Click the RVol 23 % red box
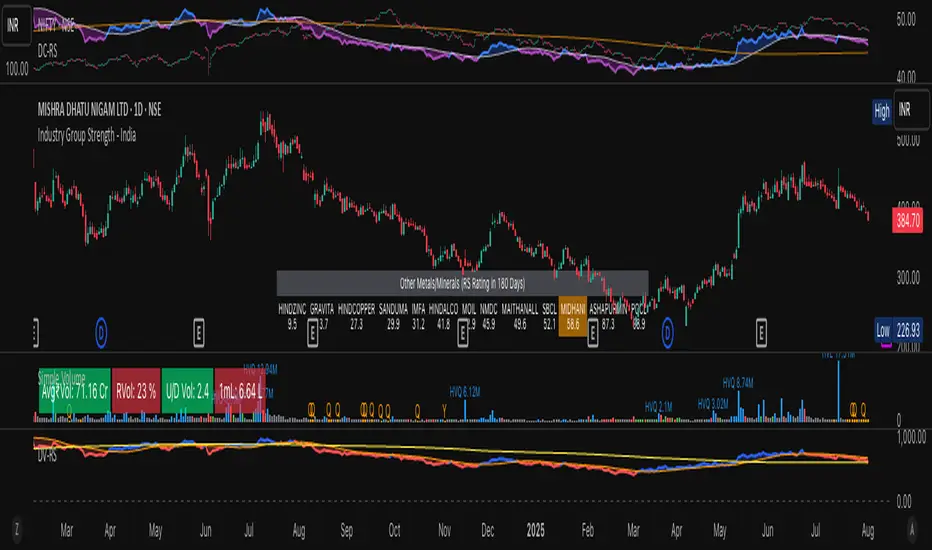 pos(136,391)
